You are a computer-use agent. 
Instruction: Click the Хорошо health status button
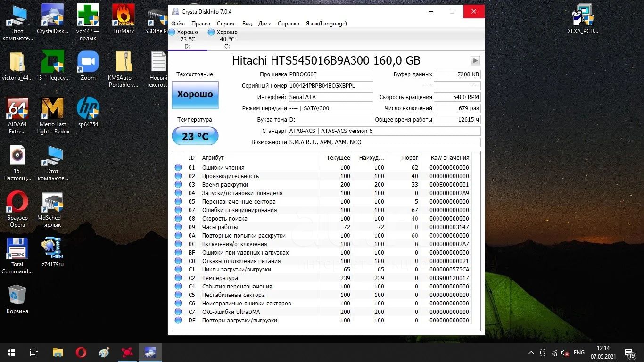[195, 95]
